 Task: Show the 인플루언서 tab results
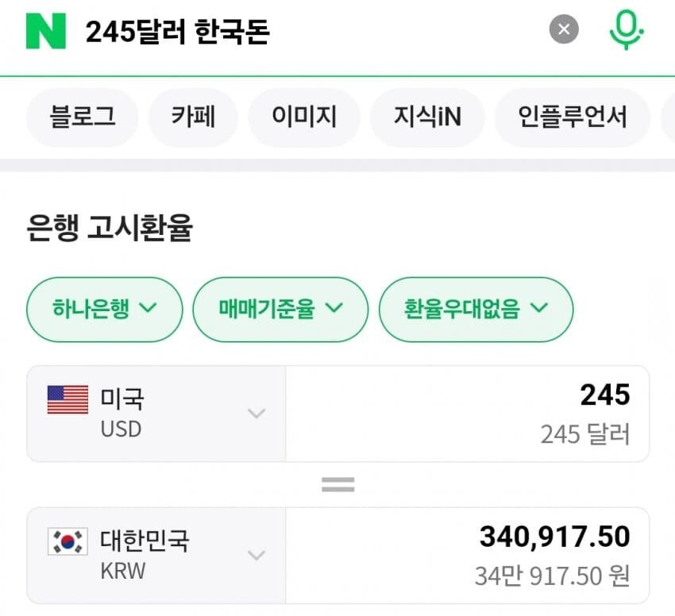coord(573,117)
